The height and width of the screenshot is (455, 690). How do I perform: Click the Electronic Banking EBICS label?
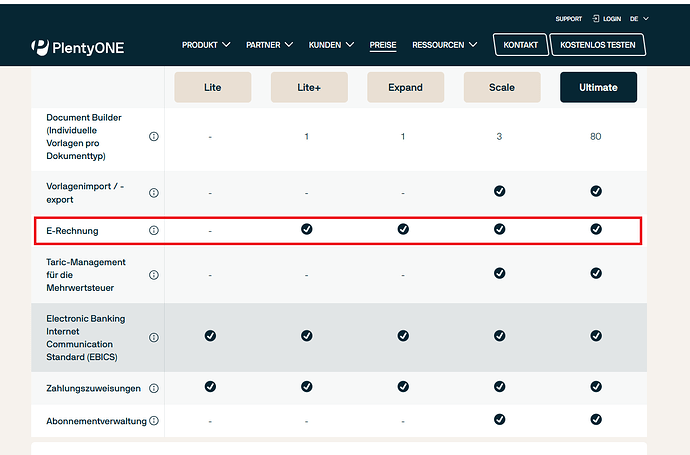click(x=86, y=338)
